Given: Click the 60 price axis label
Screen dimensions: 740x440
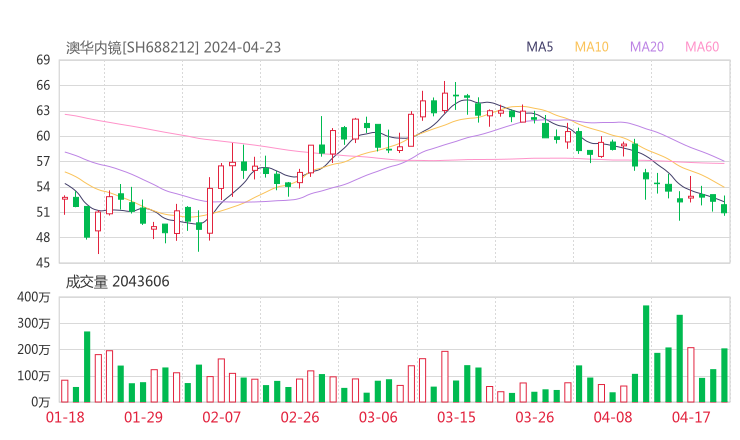Looking at the screenshot, I should [x=43, y=136].
